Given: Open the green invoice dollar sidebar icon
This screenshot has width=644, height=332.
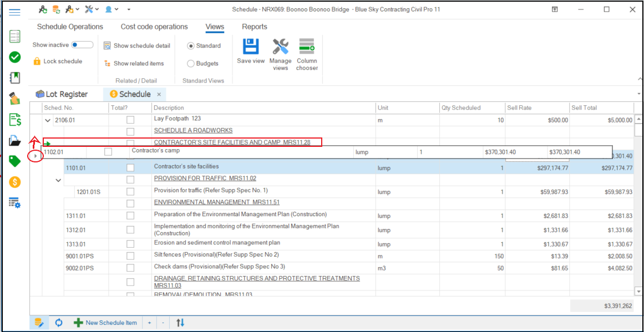Looking at the screenshot, I should pyautogui.click(x=15, y=120).
